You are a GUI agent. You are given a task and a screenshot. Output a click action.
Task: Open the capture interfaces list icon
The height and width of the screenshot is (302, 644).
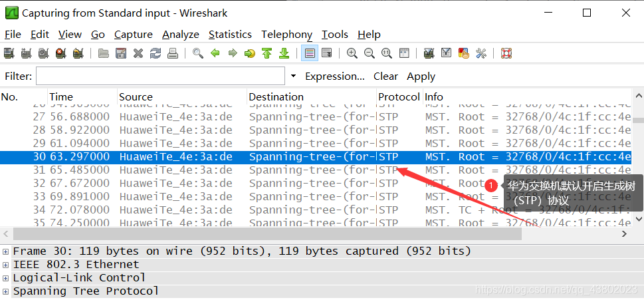tap(9, 53)
